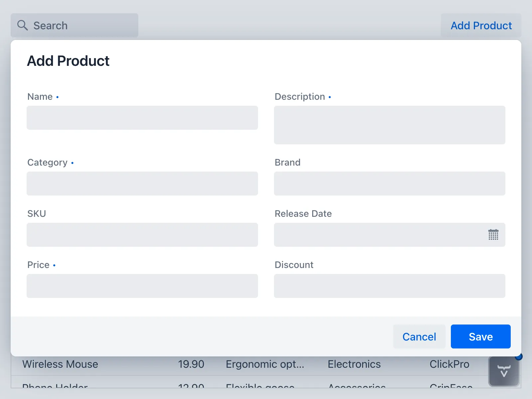This screenshot has width=532, height=399.
Task: Click inside the Name field
Action: 142,118
